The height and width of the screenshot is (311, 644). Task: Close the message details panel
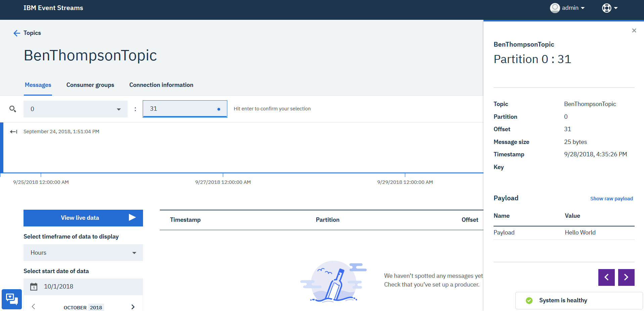point(634,31)
